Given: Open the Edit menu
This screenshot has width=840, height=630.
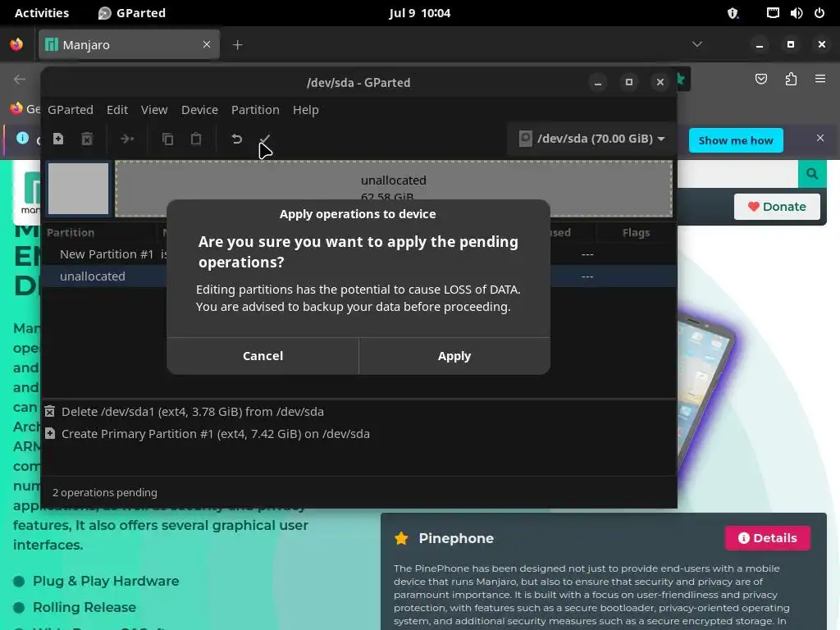Looking at the screenshot, I should click(x=117, y=110).
